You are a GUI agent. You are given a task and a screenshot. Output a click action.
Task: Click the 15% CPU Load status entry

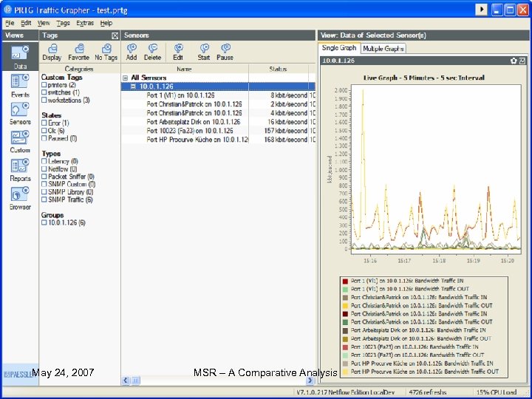click(x=497, y=392)
